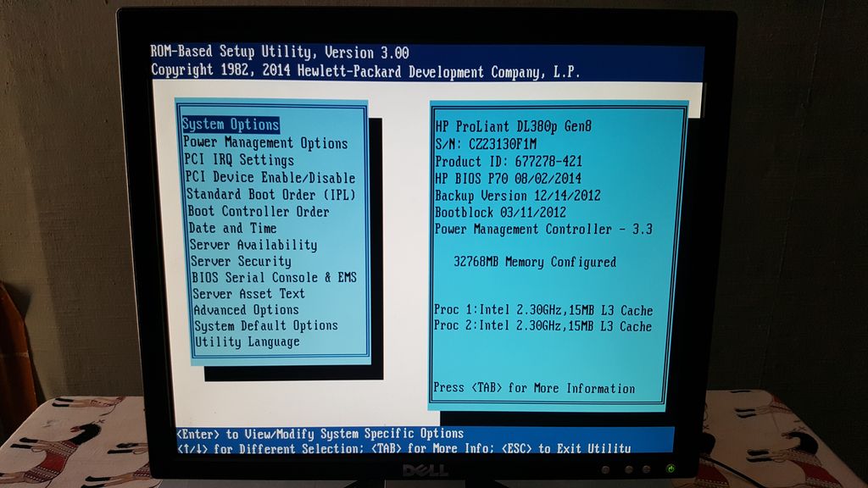Open BIOS Serial Console & EMS
This screenshot has height=488, width=868.
pos(274,277)
